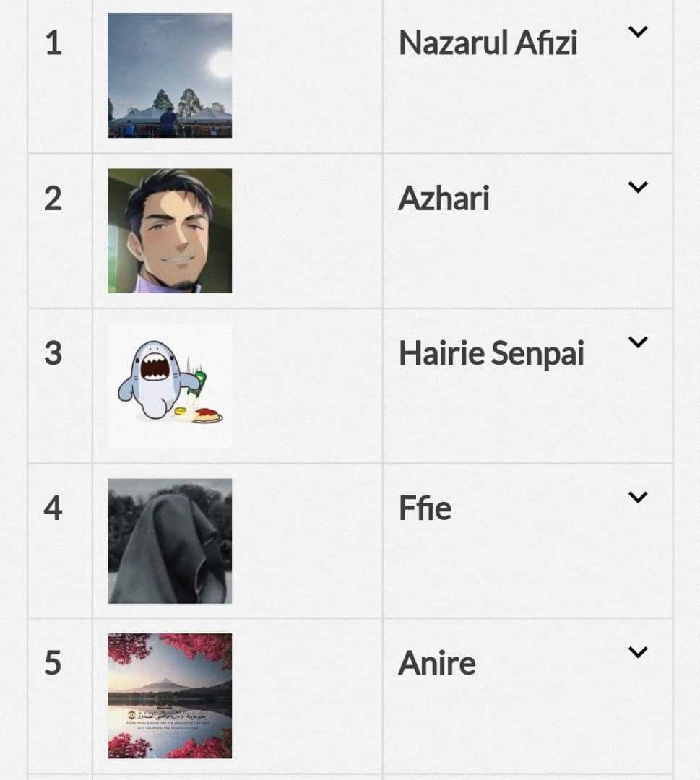Expand the Azhari row chevron
This screenshot has height=780, width=700.
[638, 187]
